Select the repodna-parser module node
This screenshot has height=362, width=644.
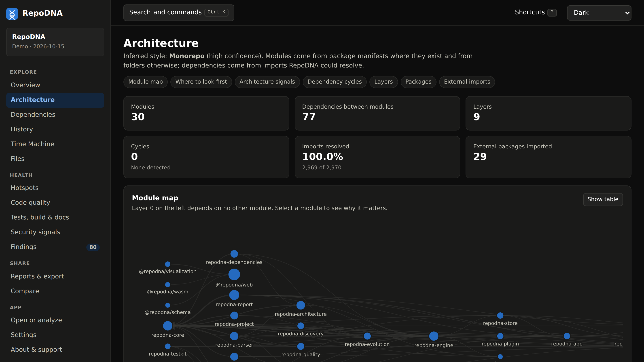click(x=234, y=336)
